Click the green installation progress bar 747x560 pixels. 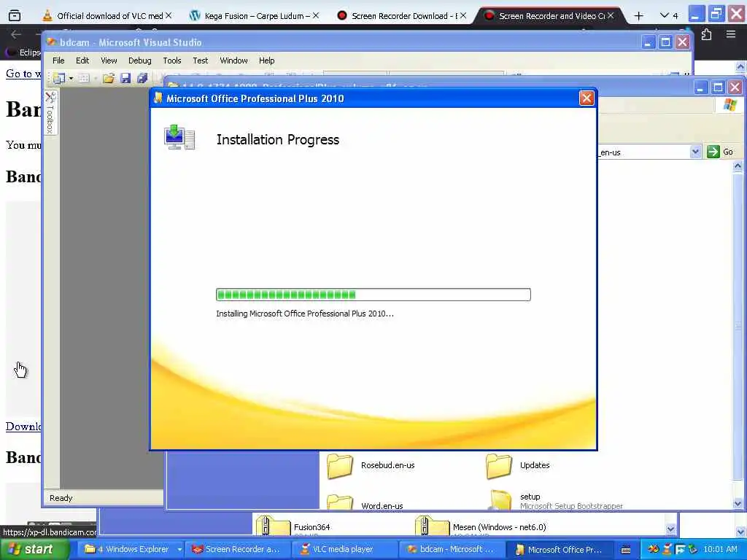coord(373,295)
